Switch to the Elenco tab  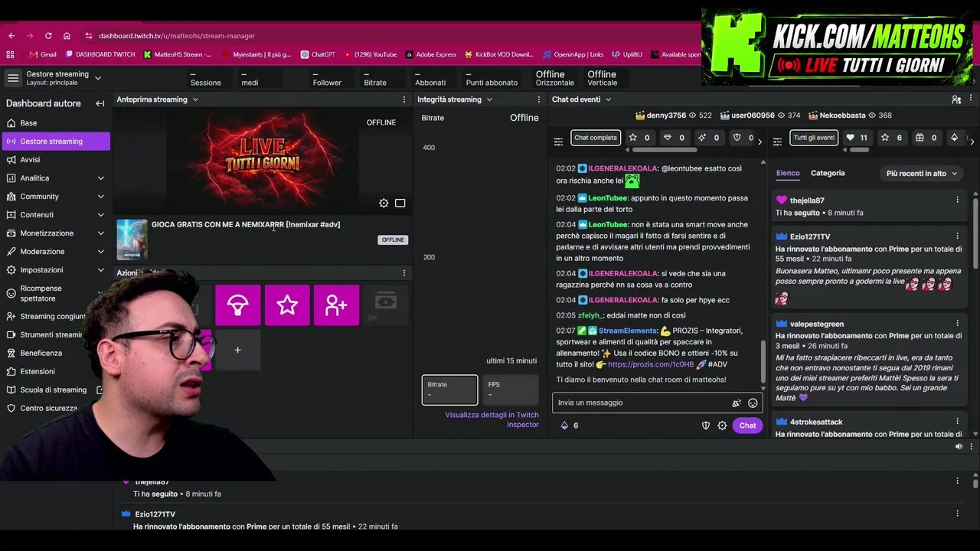788,173
